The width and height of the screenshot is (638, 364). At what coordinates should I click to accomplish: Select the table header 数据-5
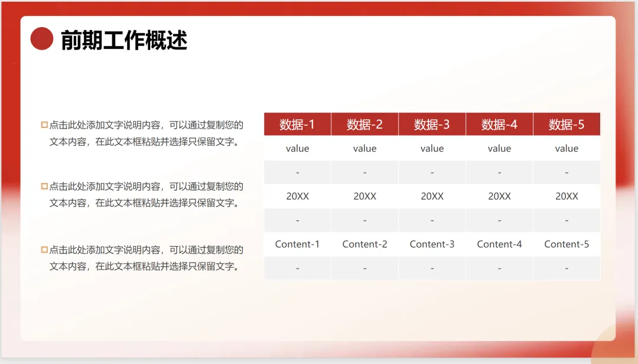click(567, 124)
